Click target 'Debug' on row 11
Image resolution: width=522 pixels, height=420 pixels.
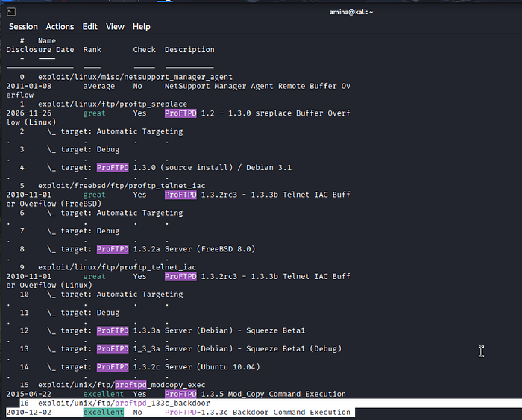[x=108, y=313]
